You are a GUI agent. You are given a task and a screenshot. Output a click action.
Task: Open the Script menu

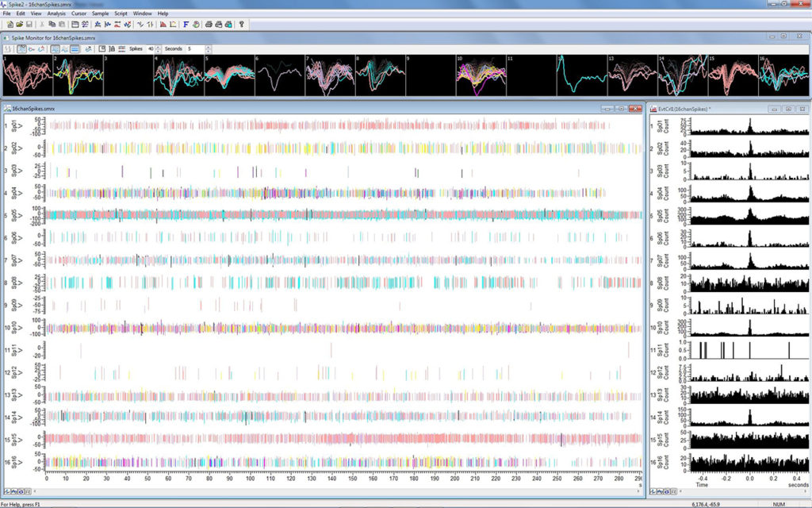pos(121,13)
